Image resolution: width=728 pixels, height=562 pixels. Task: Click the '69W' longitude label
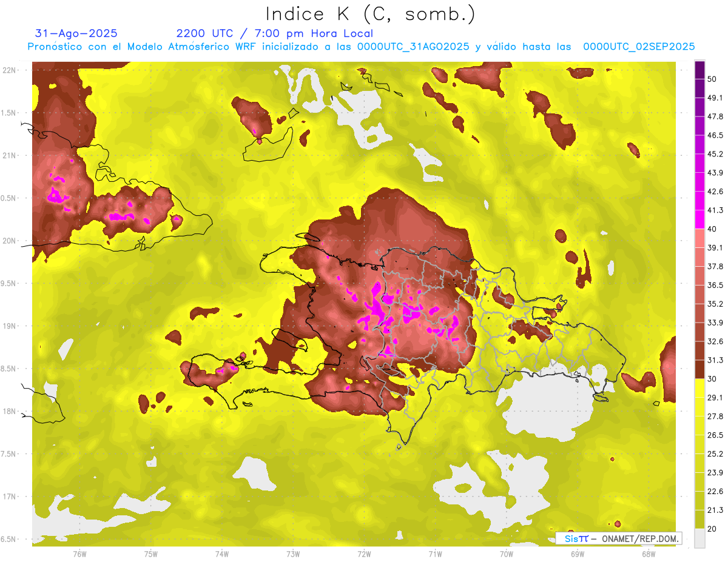click(x=578, y=554)
